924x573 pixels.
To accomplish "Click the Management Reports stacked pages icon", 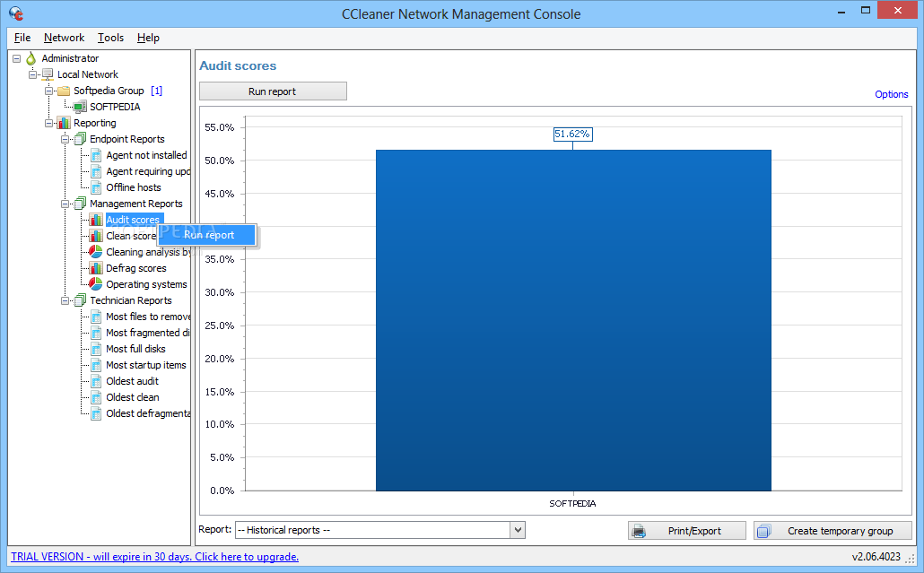I will [80, 204].
